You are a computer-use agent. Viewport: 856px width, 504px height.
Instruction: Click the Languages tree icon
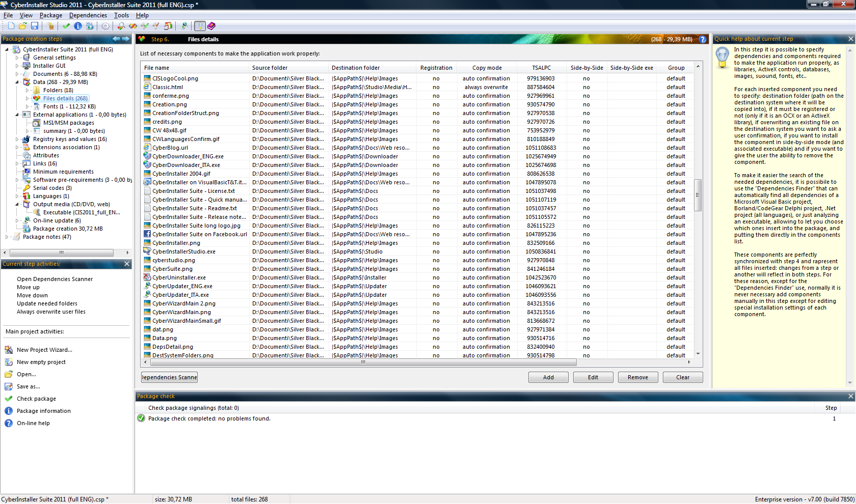click(x=26, y=196)
